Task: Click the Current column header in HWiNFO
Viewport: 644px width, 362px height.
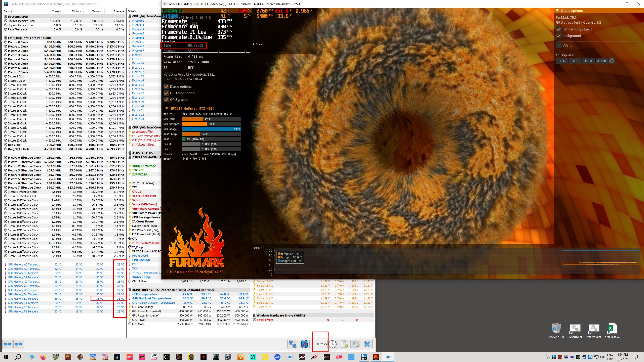Action: pos(52,11)
